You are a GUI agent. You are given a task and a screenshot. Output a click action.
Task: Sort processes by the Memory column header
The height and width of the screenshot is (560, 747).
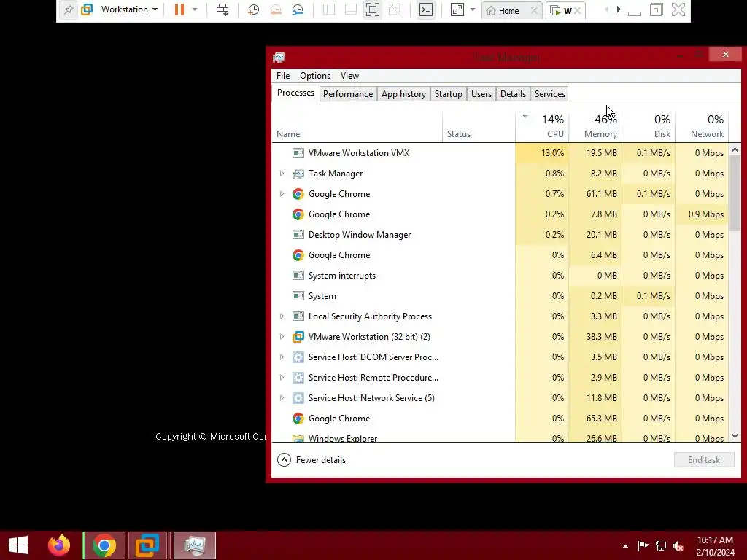(x=595, y=125)
